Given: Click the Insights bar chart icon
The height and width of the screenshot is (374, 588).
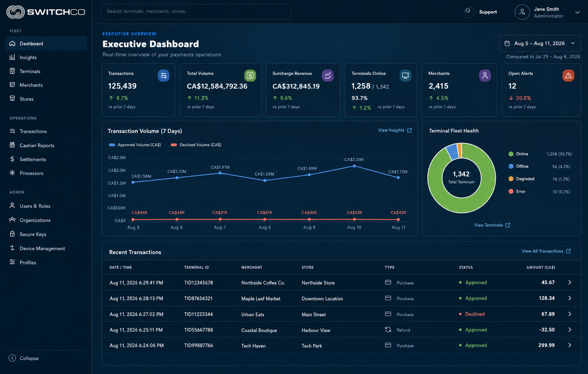Looking at the screenshot, I should (12, 57).
